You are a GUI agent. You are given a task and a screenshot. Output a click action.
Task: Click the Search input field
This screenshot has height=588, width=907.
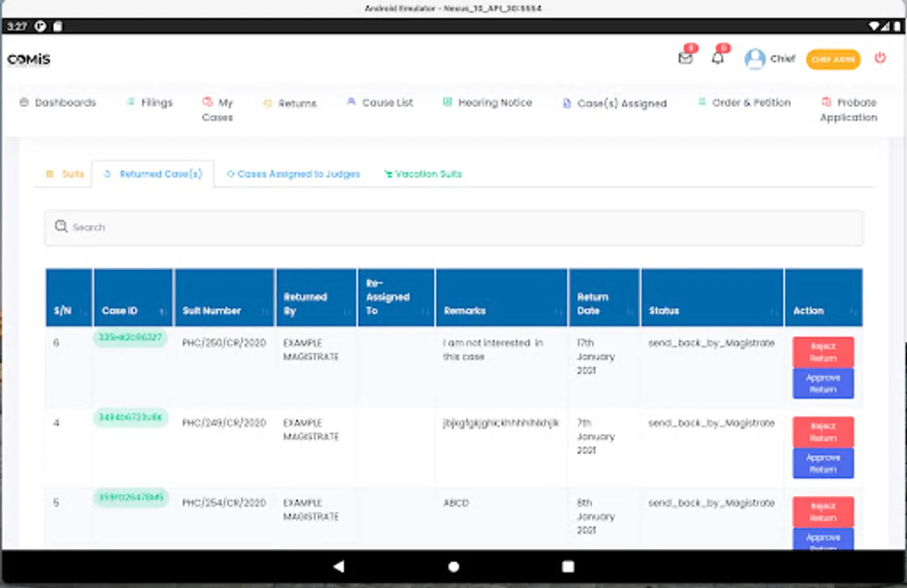pos(453,227)
